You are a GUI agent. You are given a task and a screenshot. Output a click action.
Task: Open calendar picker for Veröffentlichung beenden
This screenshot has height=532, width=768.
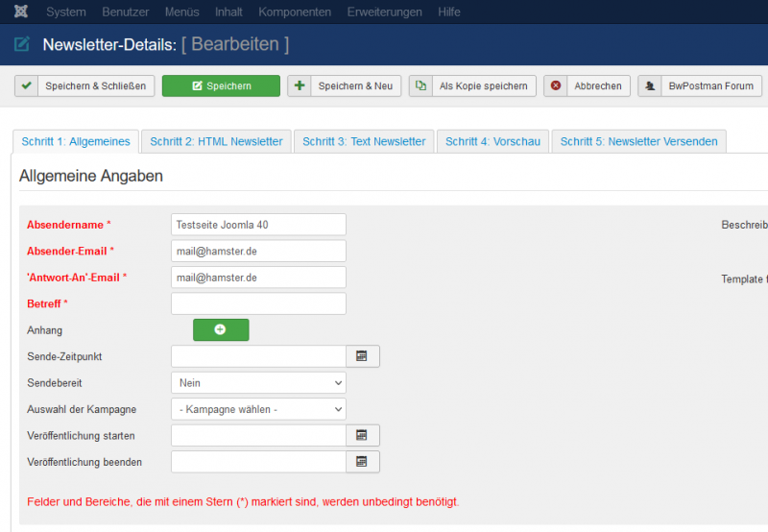(x=362, y=462)
